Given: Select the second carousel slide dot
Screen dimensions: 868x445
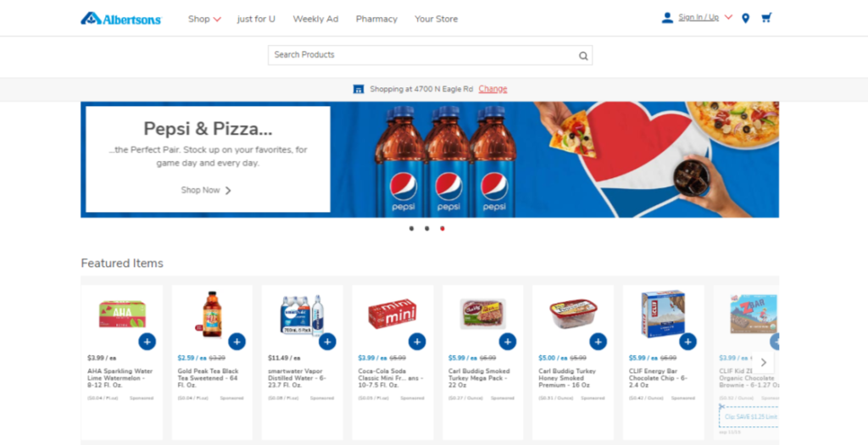Looking at the screenshot, I should pyautogui.click(x=427, y=228).
